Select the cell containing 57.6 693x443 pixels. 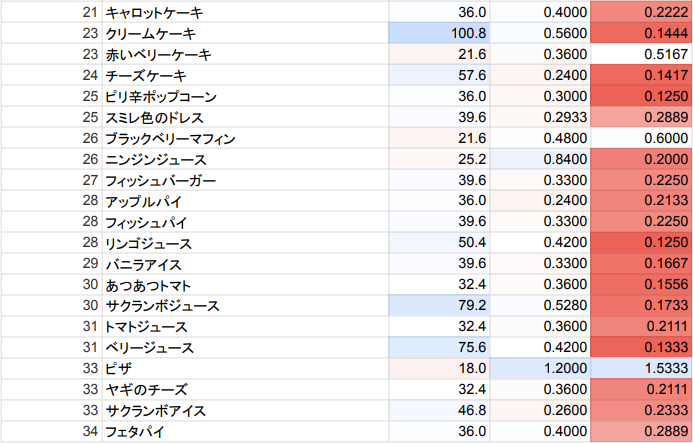tap(440, 75)
